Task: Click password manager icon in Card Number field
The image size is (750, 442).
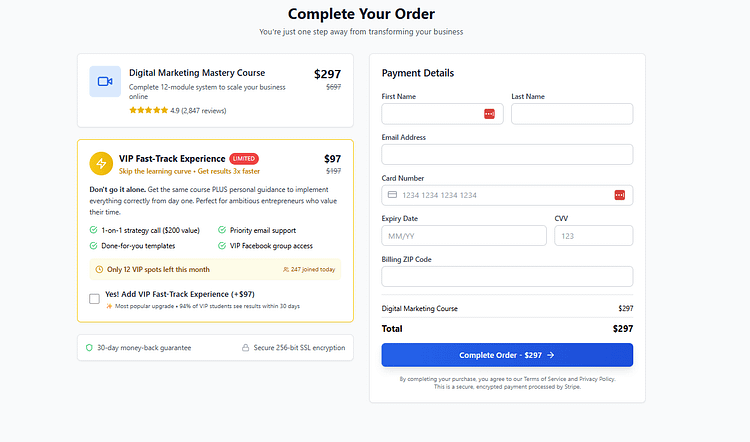Action: click(x=619, y=195)
